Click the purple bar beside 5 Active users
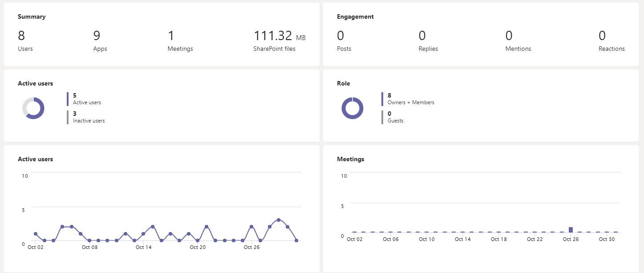Screen dimensions: 644x273 (x=68, y=99)
